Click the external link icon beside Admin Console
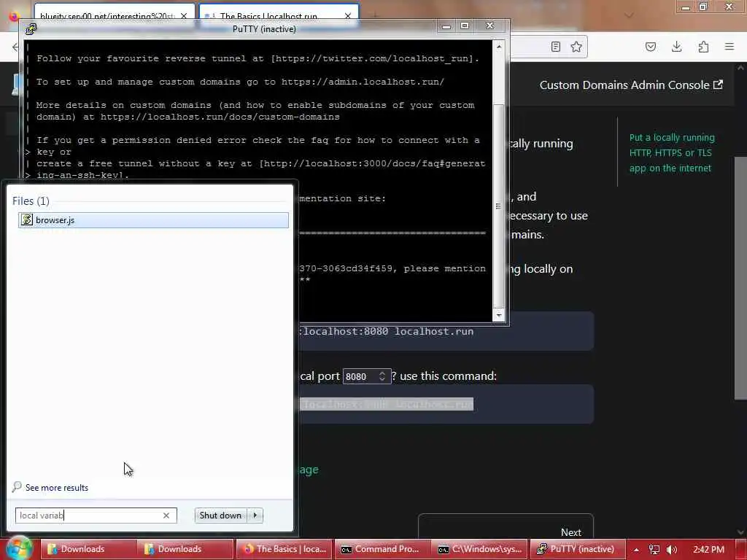 pos(718,85)
